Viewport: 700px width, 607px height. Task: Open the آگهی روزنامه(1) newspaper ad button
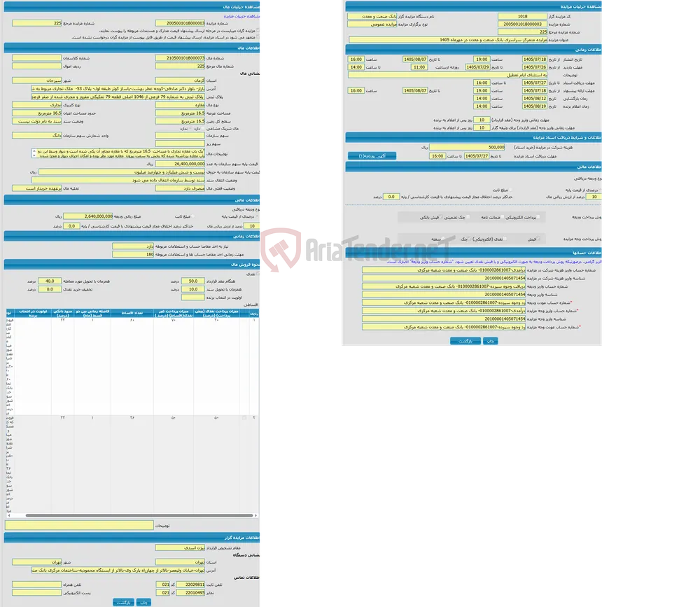click(x=372, y=156)
